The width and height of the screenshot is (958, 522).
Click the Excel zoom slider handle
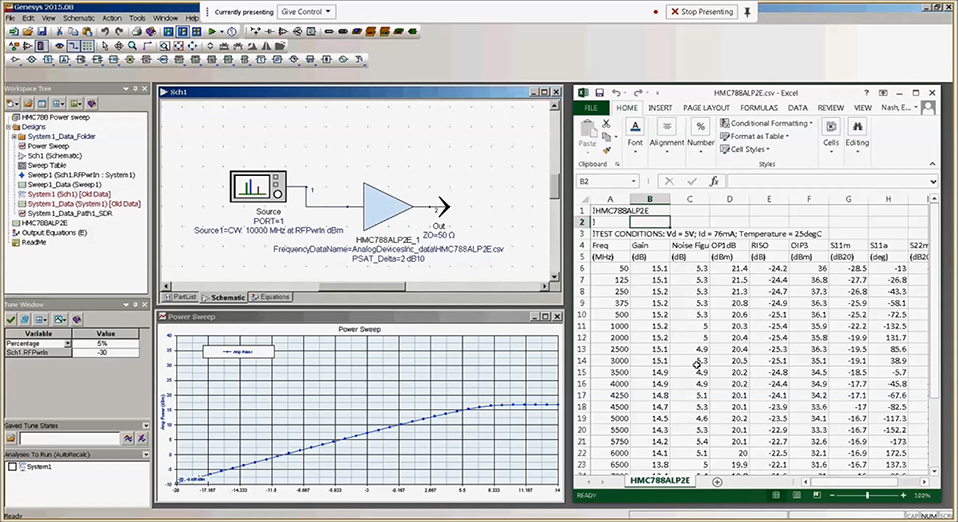click(x=867, y=495)
